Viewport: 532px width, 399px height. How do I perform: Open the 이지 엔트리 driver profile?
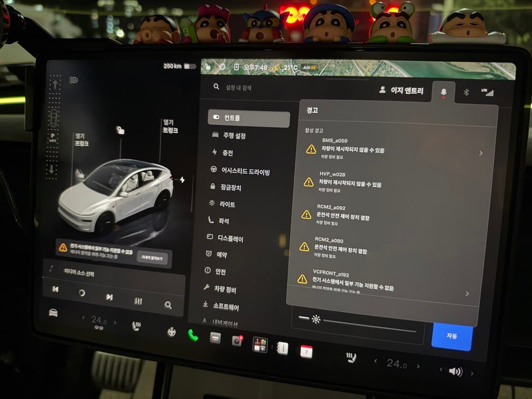tap(402, 90)
